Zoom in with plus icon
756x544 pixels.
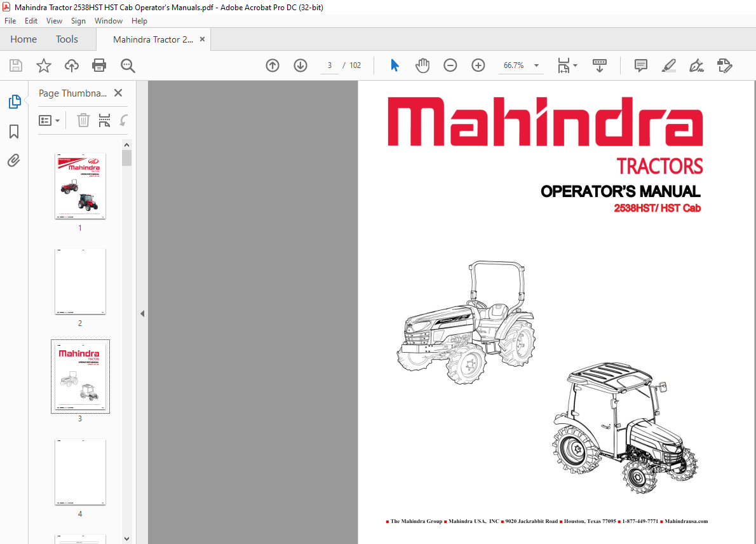(x=478, y=65)
